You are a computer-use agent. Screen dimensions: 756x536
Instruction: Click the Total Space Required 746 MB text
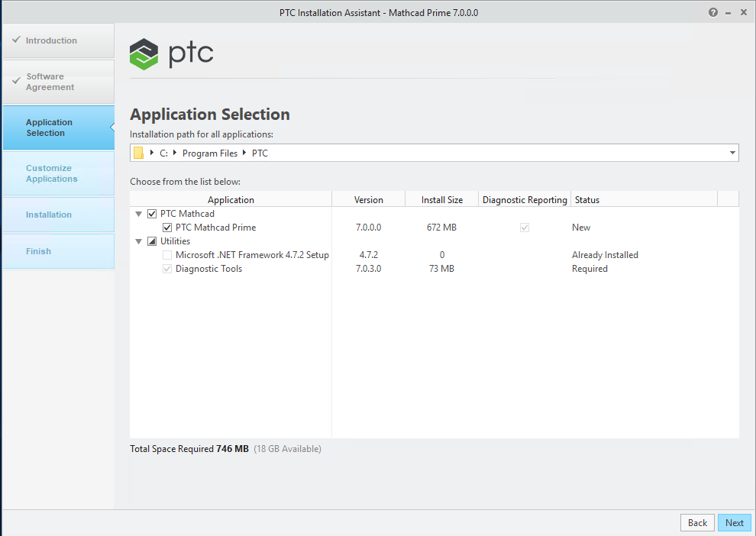[x=189, y=449]
